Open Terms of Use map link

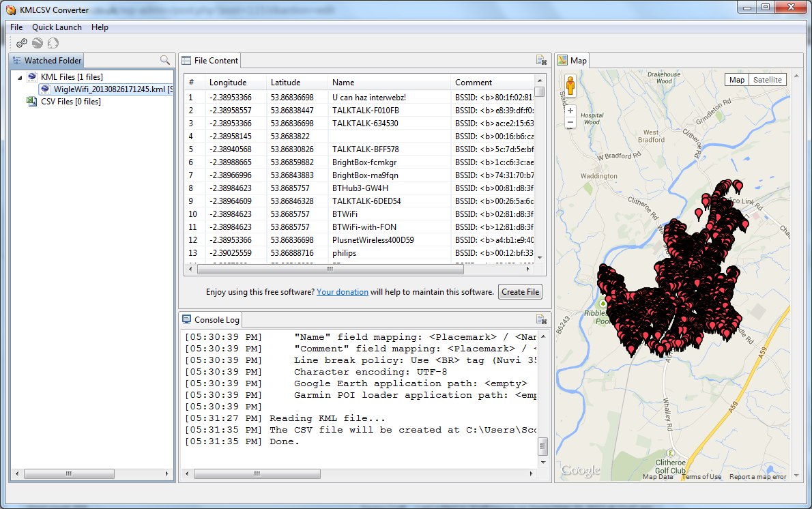pyautogui.click(x=701, y=477)
